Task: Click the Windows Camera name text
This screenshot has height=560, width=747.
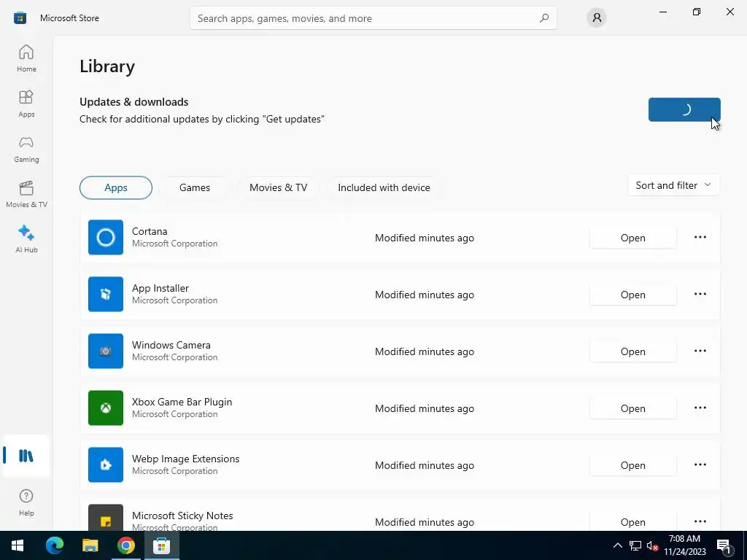Action: [x=171, y=345]
